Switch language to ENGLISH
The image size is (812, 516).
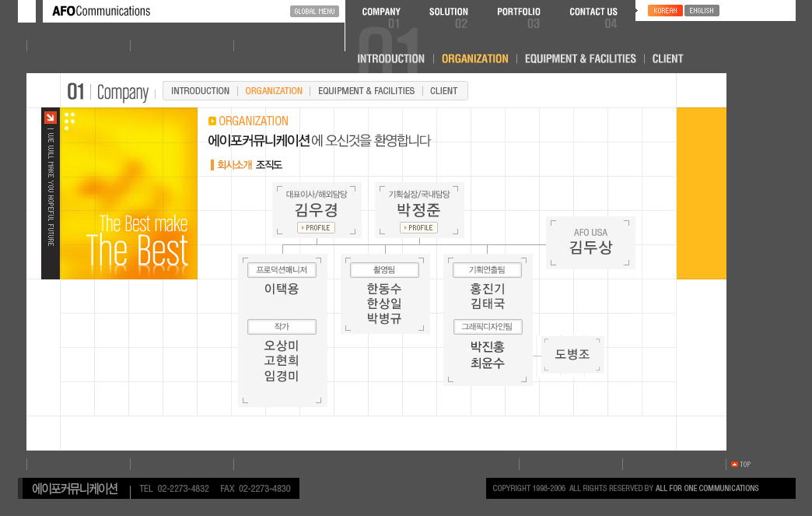coord(702,11)
